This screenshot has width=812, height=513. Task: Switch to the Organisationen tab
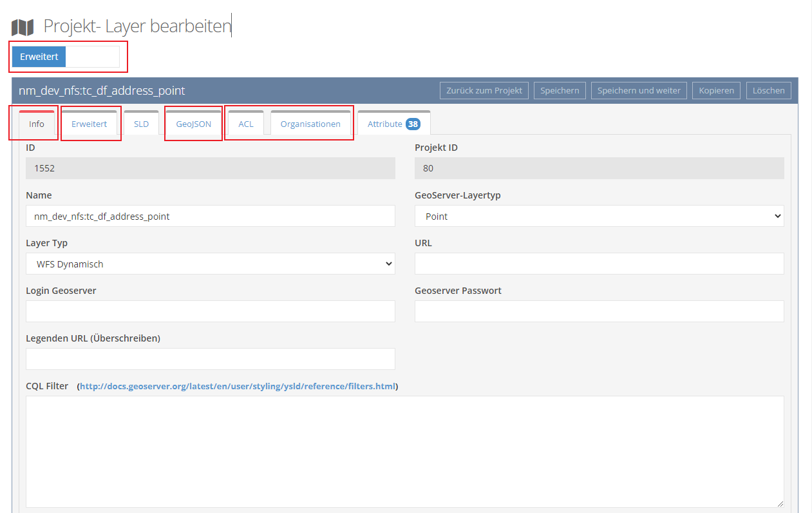coord(311,124)
